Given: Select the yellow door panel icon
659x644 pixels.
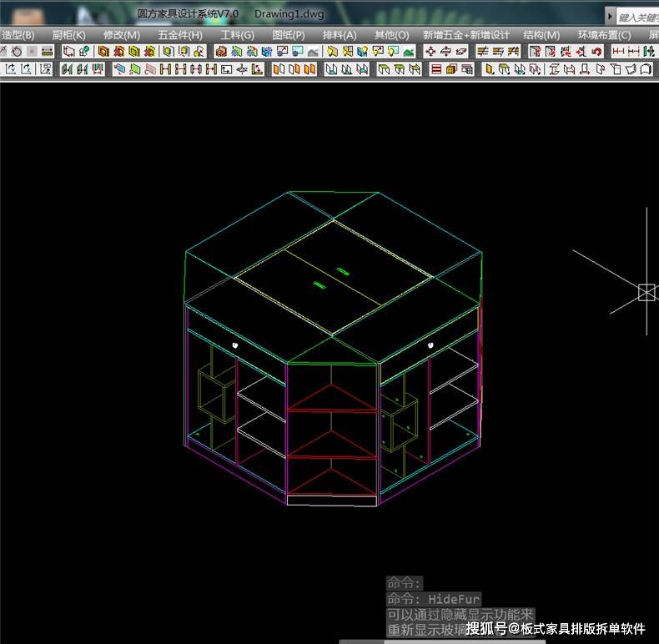Looking at the screenshot, I should pyautogui.click(x=489, y=69).
